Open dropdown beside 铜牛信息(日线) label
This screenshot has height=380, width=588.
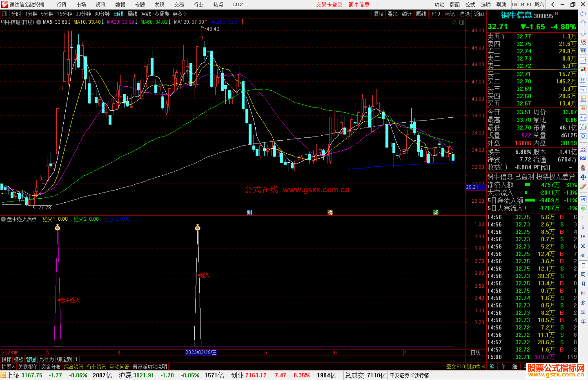[39, 22]
